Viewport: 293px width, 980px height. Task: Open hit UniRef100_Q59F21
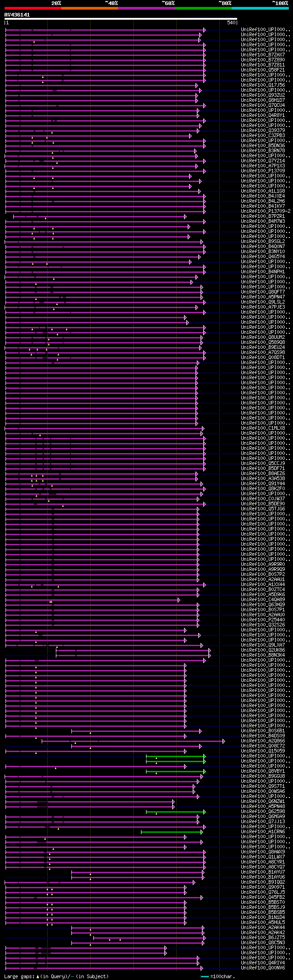click(263, 70)
